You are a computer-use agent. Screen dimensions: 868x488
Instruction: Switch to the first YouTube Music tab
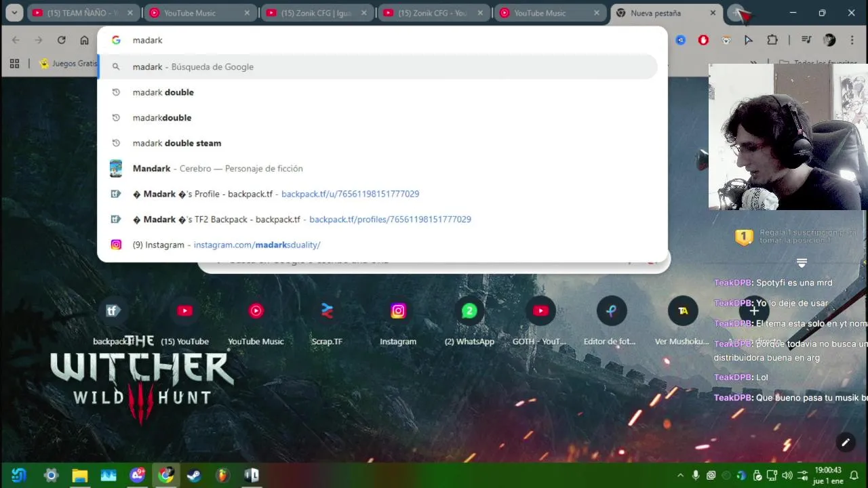pos(200,13)
